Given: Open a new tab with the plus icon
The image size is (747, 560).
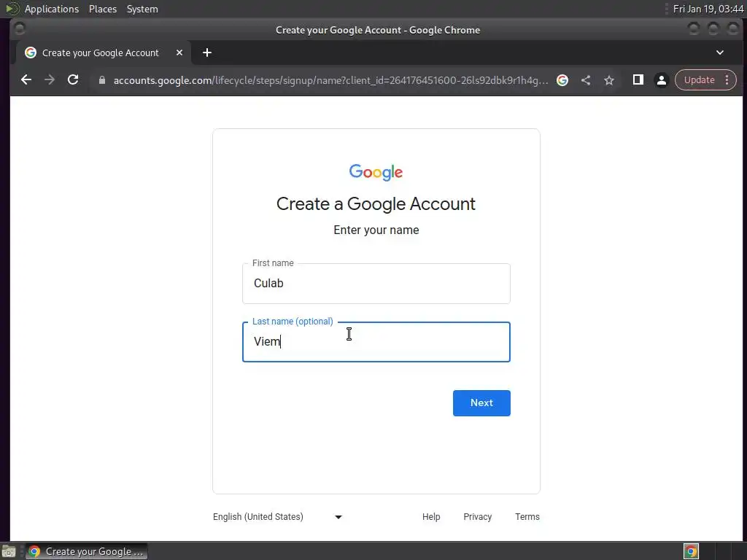Looking at the screenshot, I should 206,52.
